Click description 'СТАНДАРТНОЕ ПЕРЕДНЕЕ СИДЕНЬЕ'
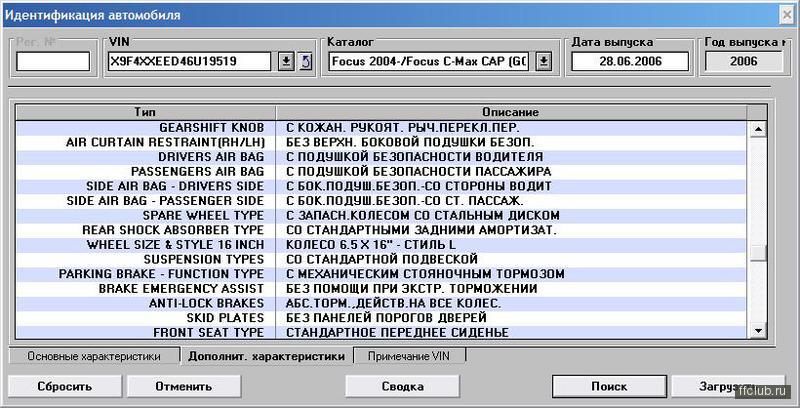The width and height of the screenshot is (800, 408). 397,333
